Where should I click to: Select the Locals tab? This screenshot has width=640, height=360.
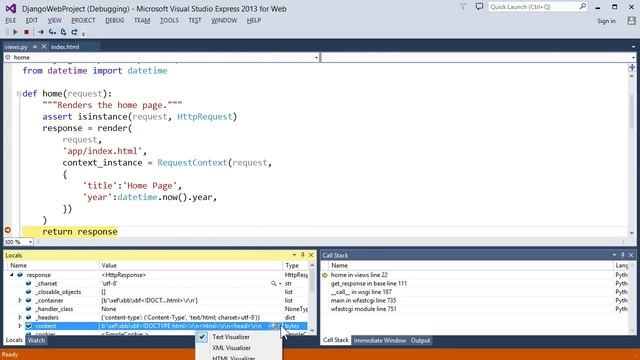coord(14,340)
